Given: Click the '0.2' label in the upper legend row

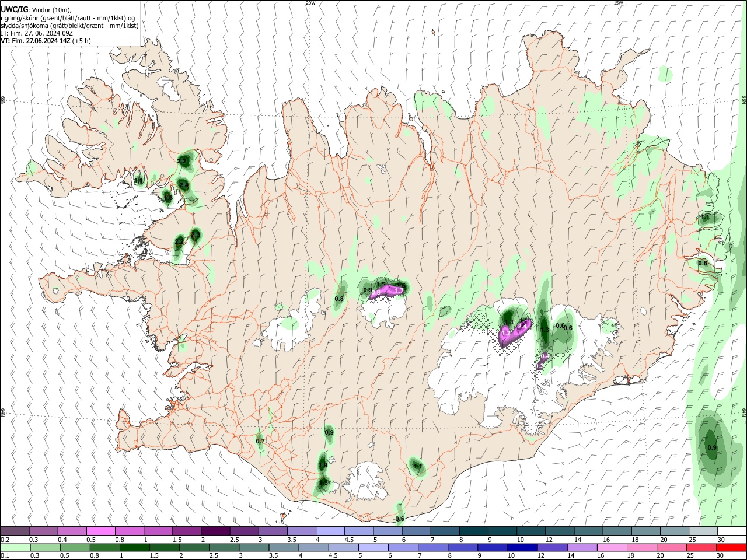Looking at the screenshot, I should pyautogui.click(x=5, y=540).
